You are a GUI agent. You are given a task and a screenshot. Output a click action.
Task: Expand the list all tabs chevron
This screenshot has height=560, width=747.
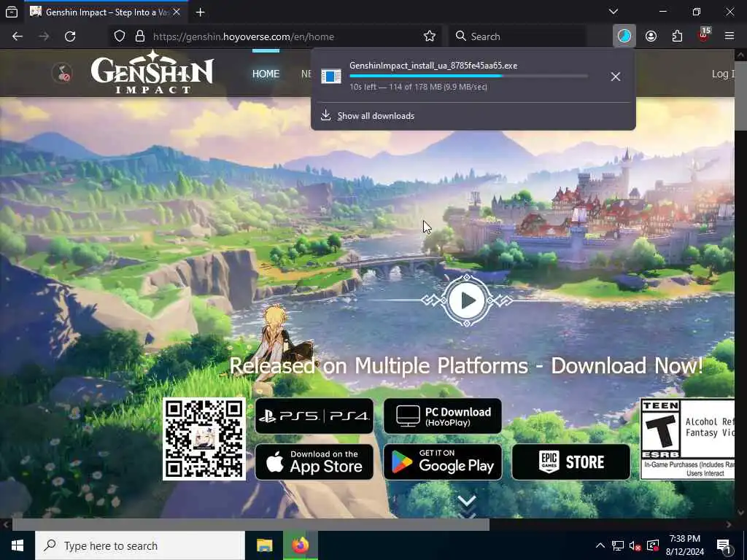click(614, 12)
